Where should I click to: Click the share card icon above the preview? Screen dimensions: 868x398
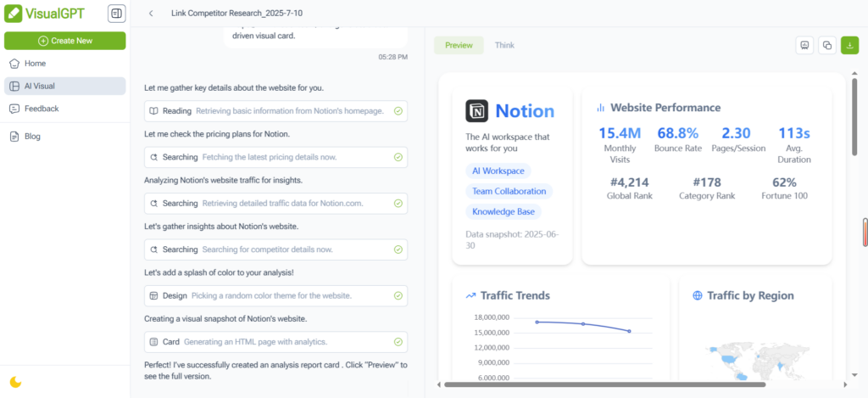tap(804, 46)
